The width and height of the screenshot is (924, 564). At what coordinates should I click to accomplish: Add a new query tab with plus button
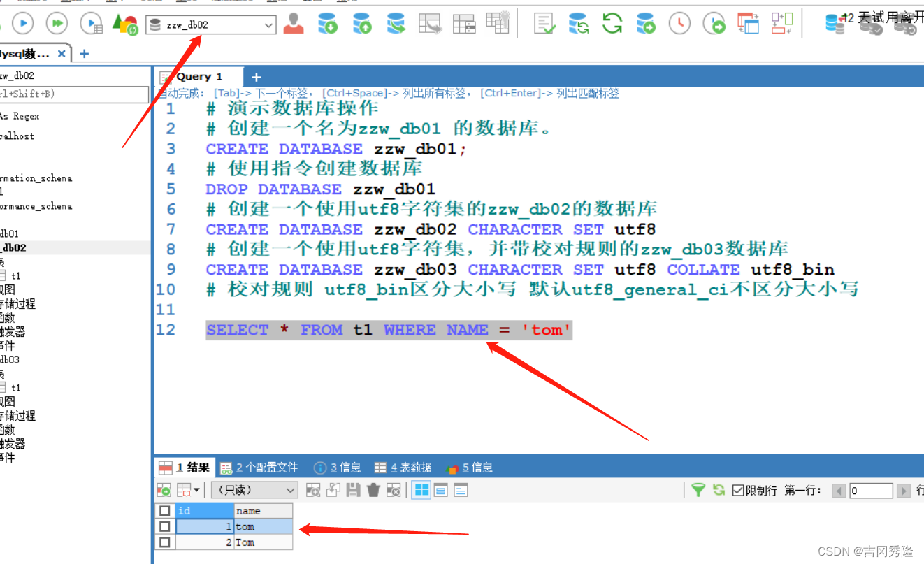pos(256,77)
